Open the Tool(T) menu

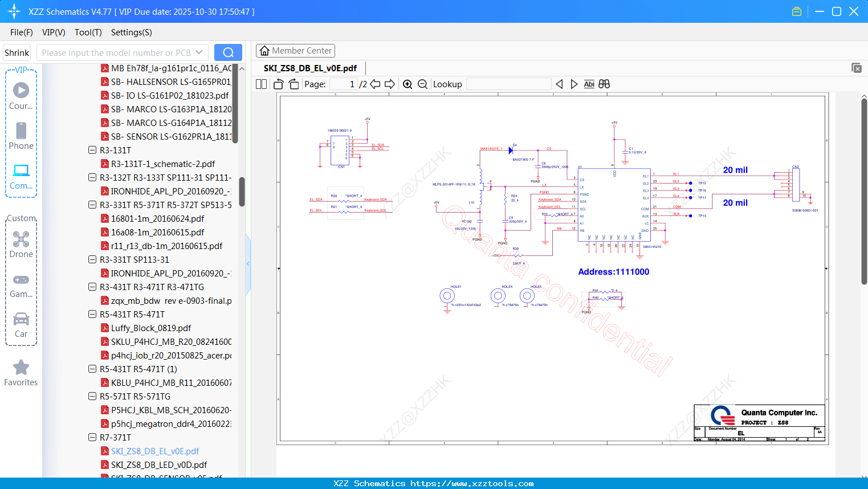88,32
